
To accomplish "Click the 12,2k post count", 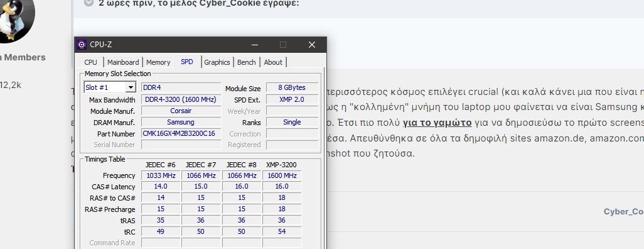I will tap(11, 85).
